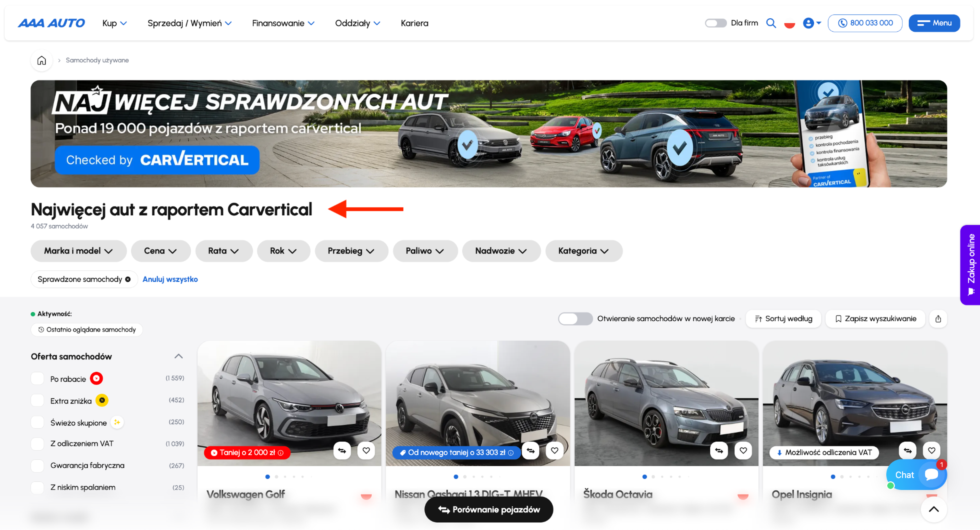Screen dimensions: 980x530
Task: Open the Zakup online side tab
Action: tap(970, 265)
